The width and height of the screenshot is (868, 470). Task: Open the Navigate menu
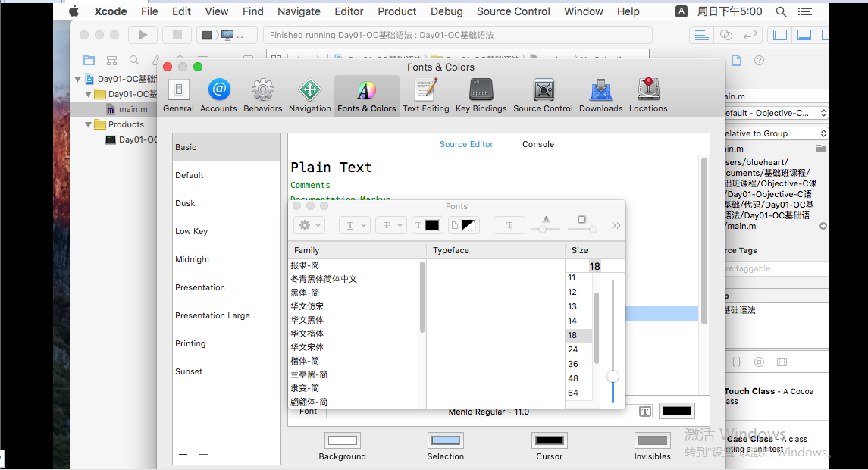pyautogui.click(x=299, y=11)
